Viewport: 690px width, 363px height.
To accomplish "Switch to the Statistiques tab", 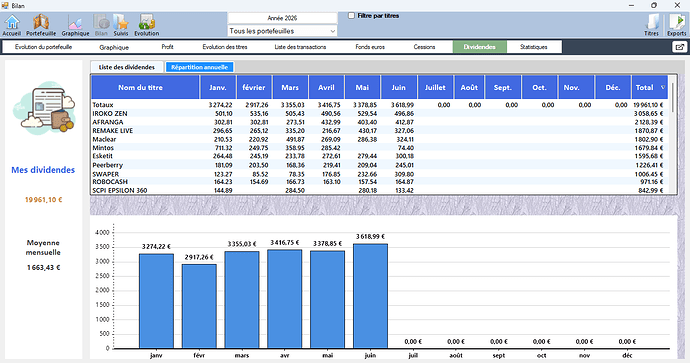I will click(x=534, y=47).
